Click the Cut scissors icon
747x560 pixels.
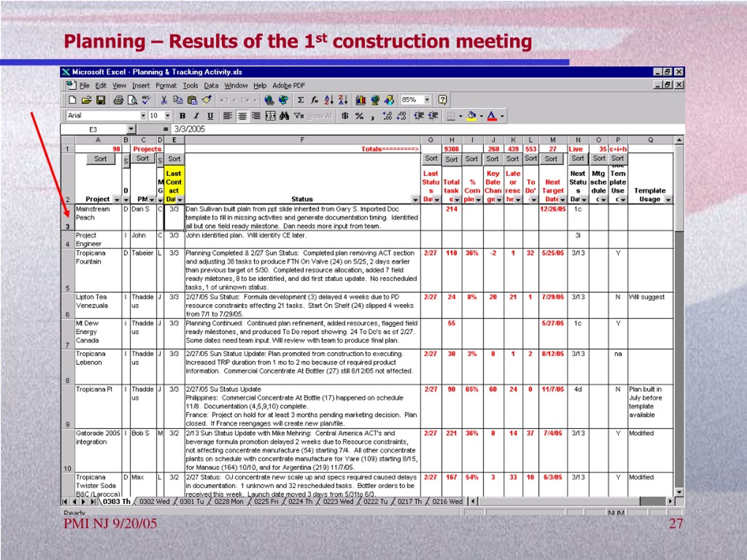pos(164,100)
